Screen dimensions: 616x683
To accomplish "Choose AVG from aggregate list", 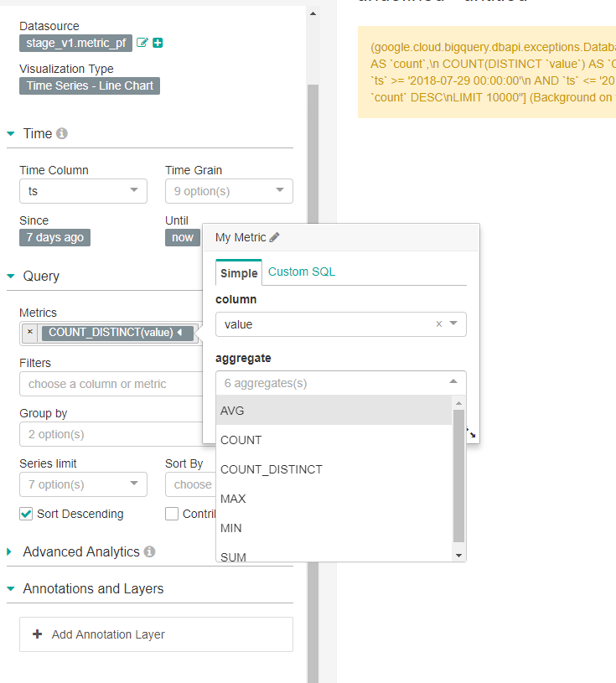I will point(334,411).
